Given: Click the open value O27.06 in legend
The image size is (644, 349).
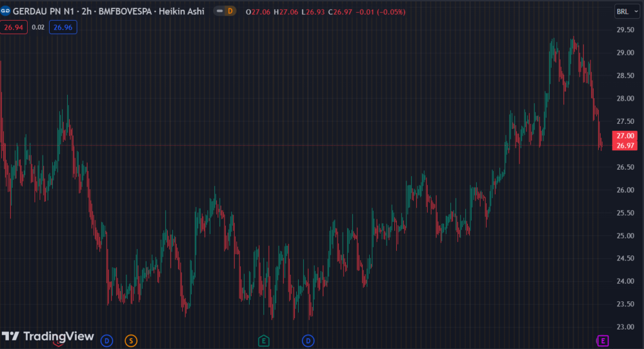Looking at the screenshot, I should click(x=258, y=12).
